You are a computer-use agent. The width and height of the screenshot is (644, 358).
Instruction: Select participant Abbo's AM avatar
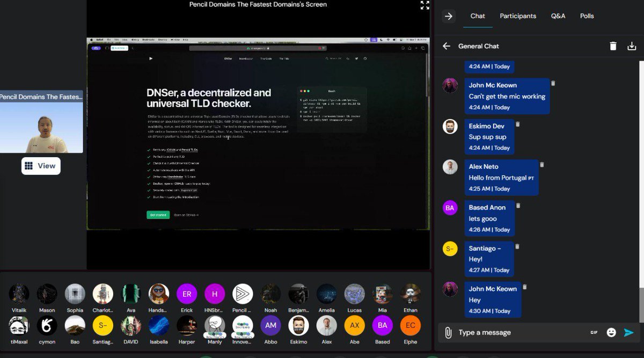pos(270,325)
